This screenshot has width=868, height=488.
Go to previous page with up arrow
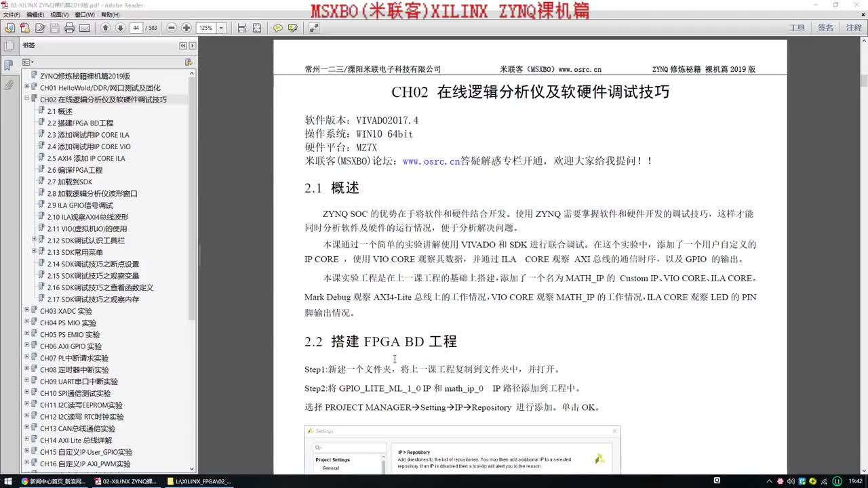[105, 28]
